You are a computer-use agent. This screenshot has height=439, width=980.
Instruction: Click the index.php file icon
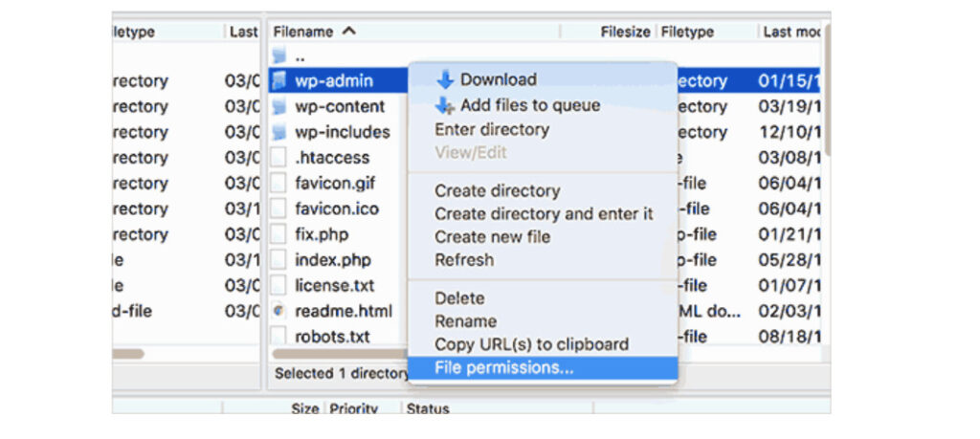pyautogui.click(x=278, y=260)
